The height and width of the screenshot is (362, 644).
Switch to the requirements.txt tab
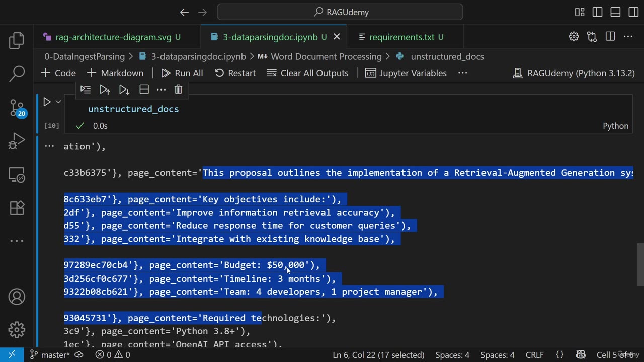(x=401, y=37)
